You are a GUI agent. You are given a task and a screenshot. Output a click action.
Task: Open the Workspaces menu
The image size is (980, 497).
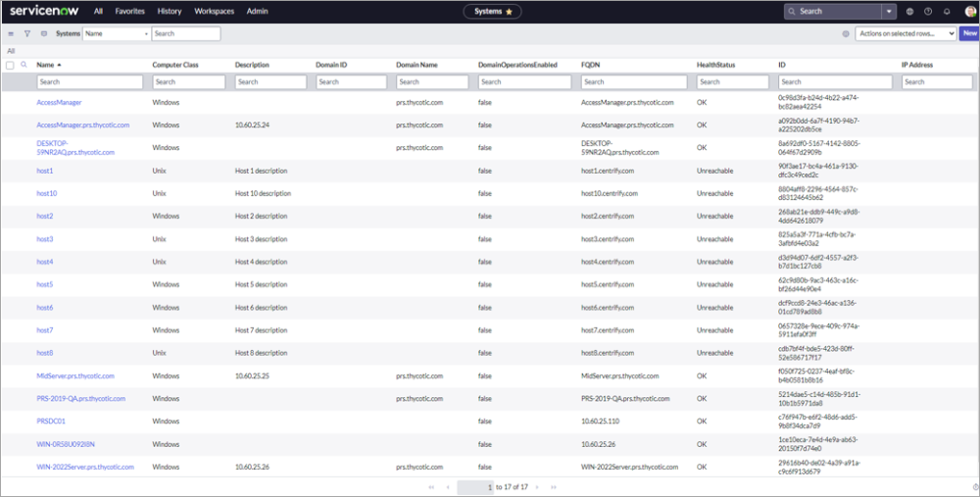tap(214, 12)
